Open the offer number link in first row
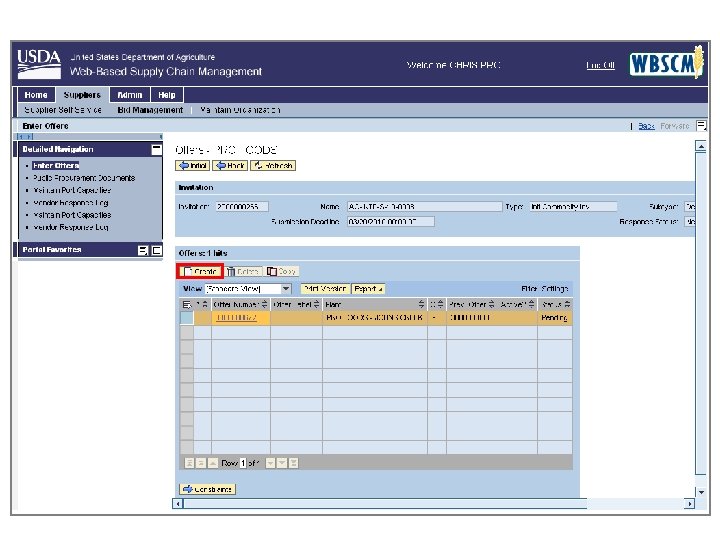This screenshot has height=540, width=720. (x=236, y=318)
